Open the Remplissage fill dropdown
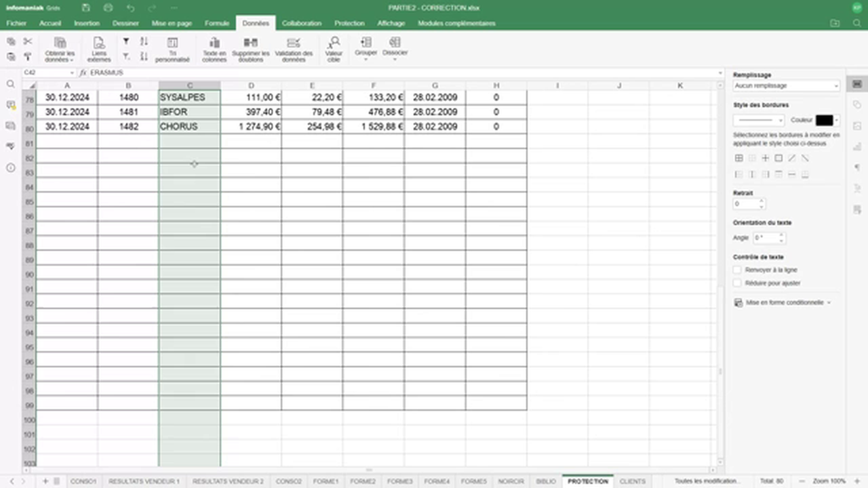This screenshot has width=868, height=488. tap(787, 86)
